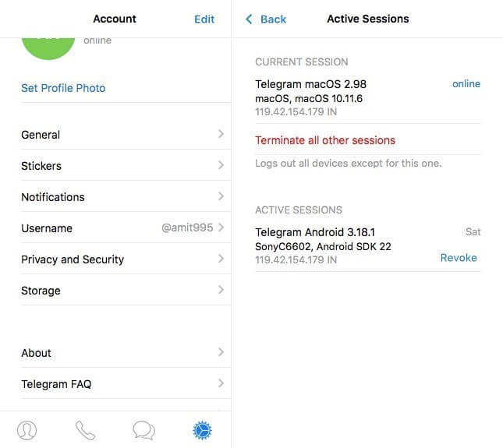Screen dimensions: 503x448
Task: Click Terminate all other sessions
Action: pyautogui.click(x=325, y=140)
